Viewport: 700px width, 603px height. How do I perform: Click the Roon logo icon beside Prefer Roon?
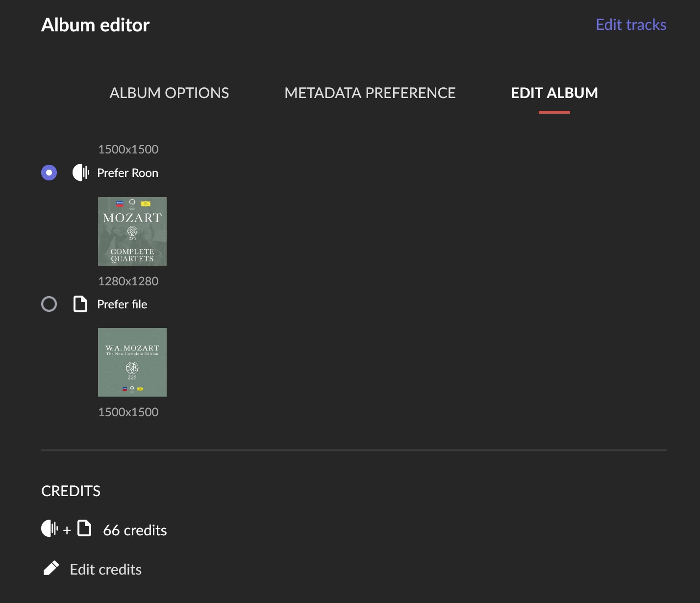pyautogui.click(x=81, y=173)
